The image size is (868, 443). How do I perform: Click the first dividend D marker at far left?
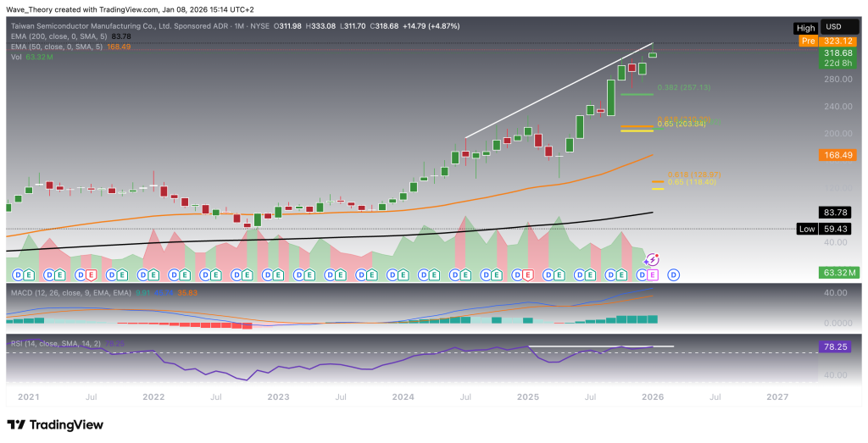[18, 274]
